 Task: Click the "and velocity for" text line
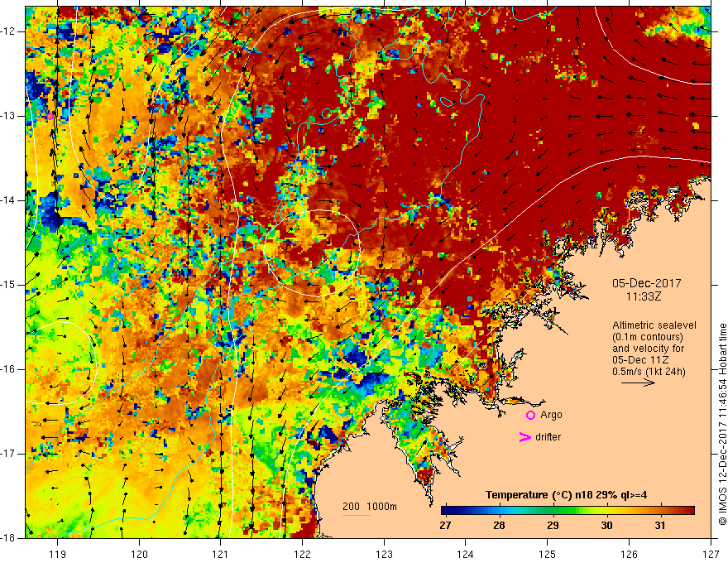coord(648,349)
